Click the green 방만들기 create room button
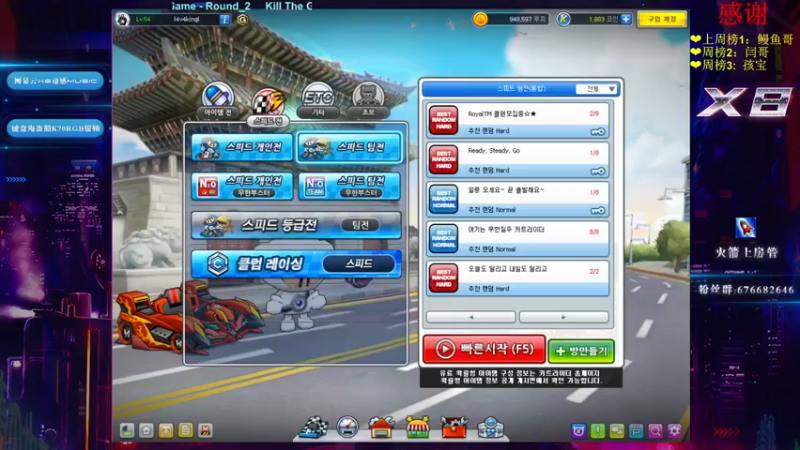The width and height of the screenshot is (800, 450). [x=581, y=351]
